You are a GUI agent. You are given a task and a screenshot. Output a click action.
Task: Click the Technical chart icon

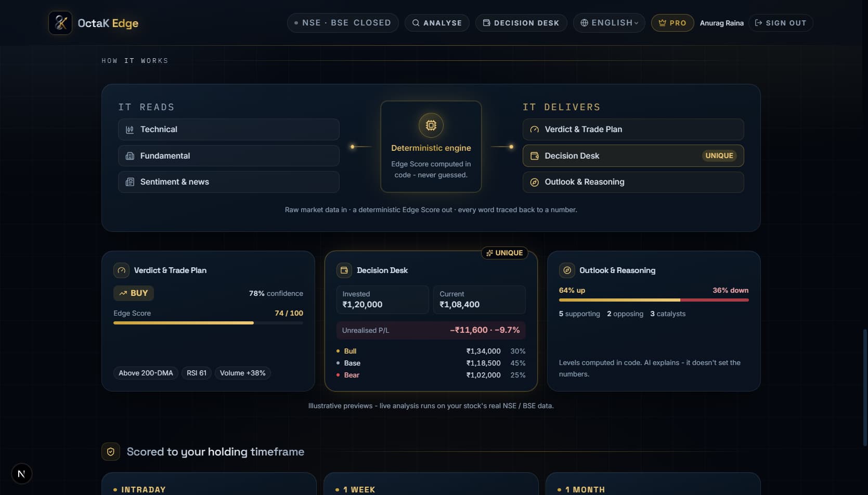pyautogui.click(x=130, y=129)
